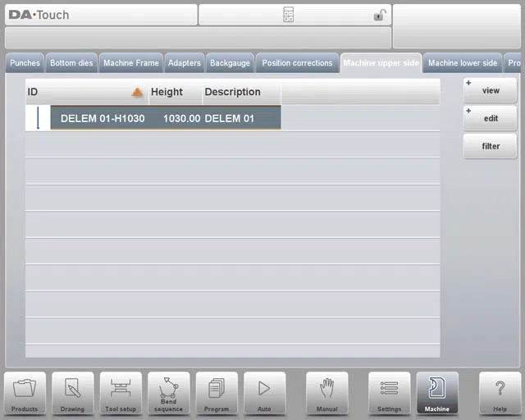Screen dimensions: 525x420
Task: Click the ID column header label
Action: [x=33, y=92]
